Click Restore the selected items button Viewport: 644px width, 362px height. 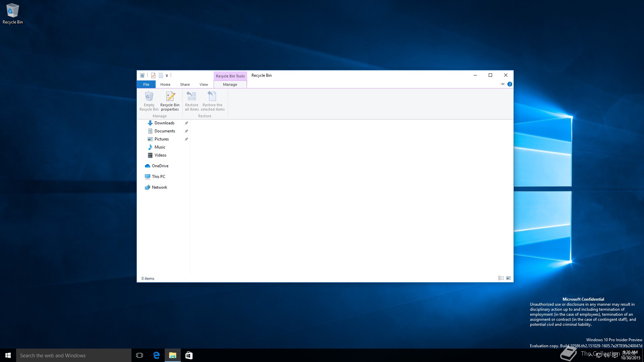pyautogui.click(x=213, y=101)
